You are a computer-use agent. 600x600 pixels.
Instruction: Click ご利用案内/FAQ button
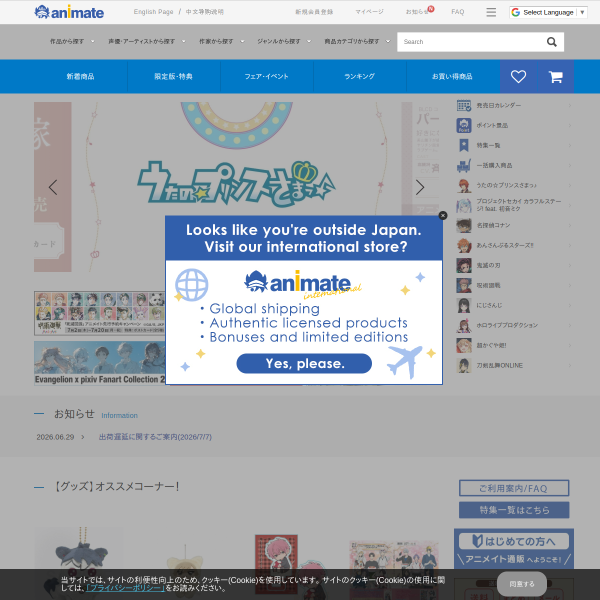(514, 488)
